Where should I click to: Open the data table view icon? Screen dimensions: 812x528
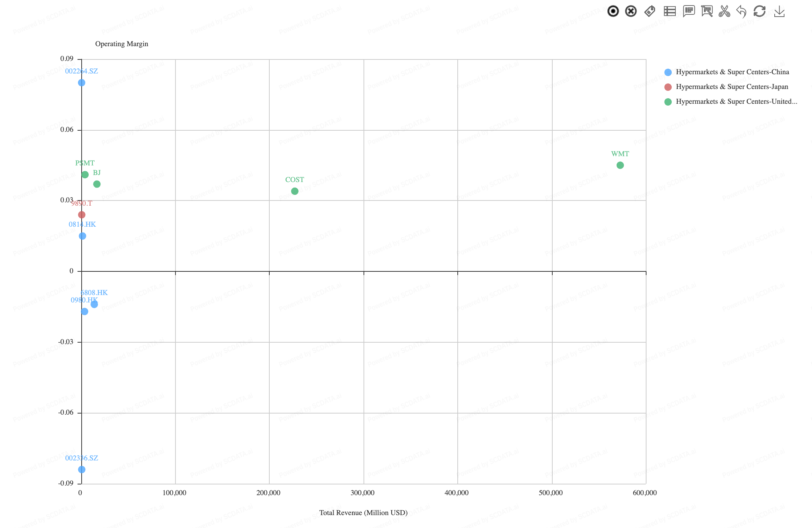coord(669,11)
